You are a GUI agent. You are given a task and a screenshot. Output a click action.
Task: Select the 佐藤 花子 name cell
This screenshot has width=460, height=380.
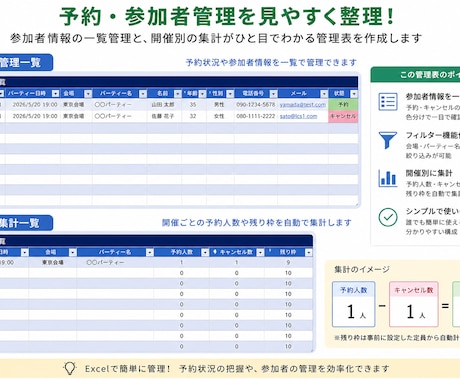tap(164, 116)
